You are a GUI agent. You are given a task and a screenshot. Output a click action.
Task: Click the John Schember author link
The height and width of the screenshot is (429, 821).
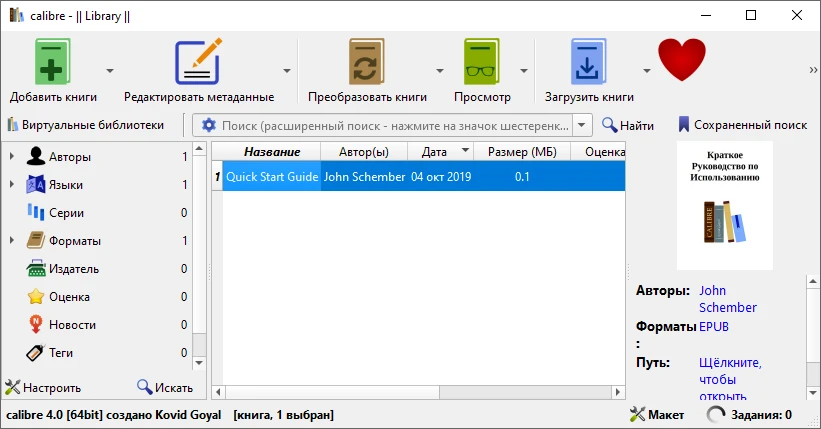(x=727, y=299)
